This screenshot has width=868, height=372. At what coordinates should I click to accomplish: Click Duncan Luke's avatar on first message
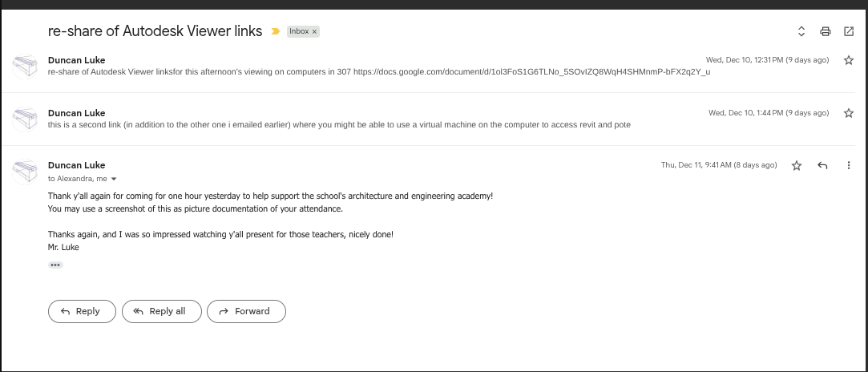point(26,66)
